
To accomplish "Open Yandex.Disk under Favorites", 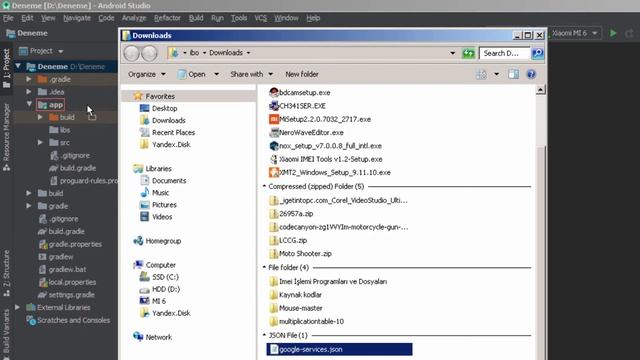I will [165, 144].
